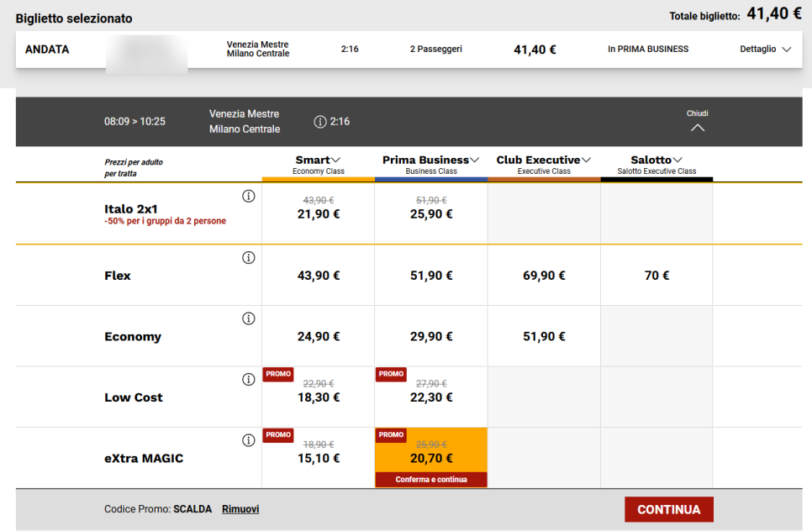Screen dimensions: 812x531
Task: Select Flex Salotto fare 70 €
Action: pos(656,276)
